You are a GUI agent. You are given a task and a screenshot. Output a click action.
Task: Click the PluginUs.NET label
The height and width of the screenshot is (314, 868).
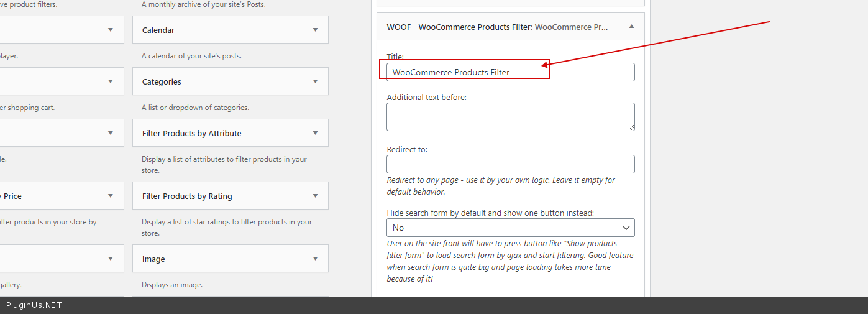point(34,305)
